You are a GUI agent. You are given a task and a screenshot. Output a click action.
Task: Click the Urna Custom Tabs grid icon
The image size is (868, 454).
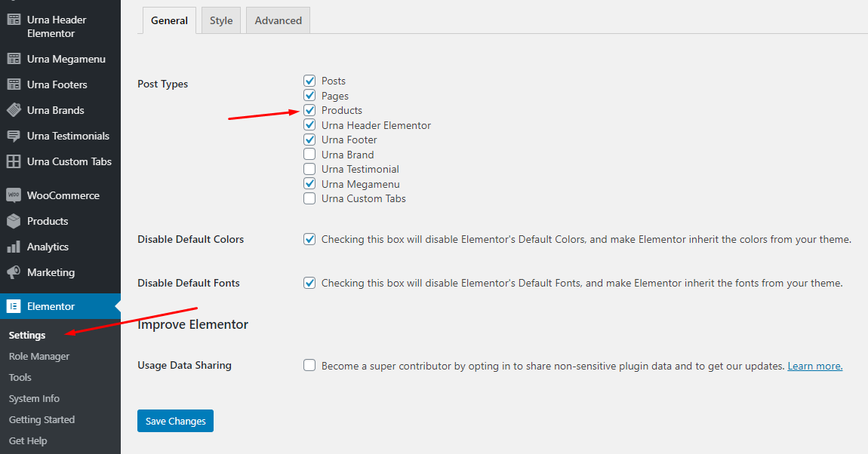pyautogui.click(x=14, y=161)
